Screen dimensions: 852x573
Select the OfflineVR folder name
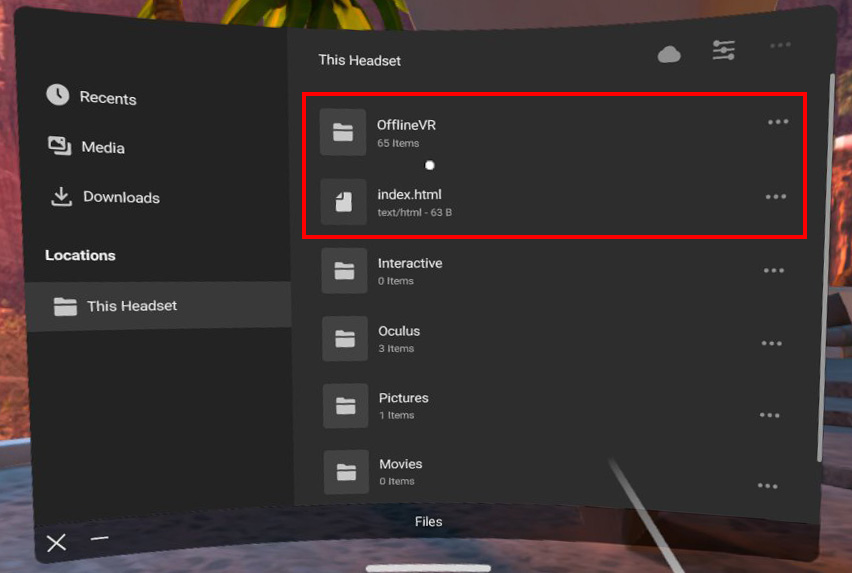tap(406, 125)
